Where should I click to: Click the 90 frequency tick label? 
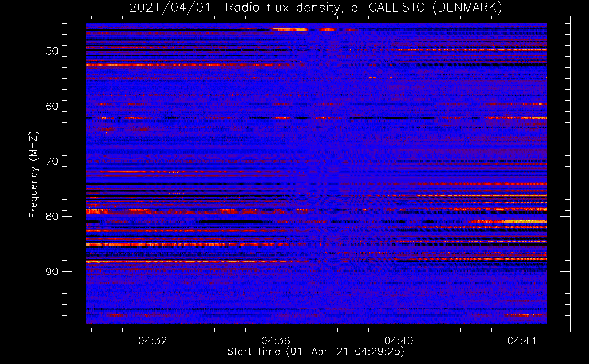coord(52,272)
